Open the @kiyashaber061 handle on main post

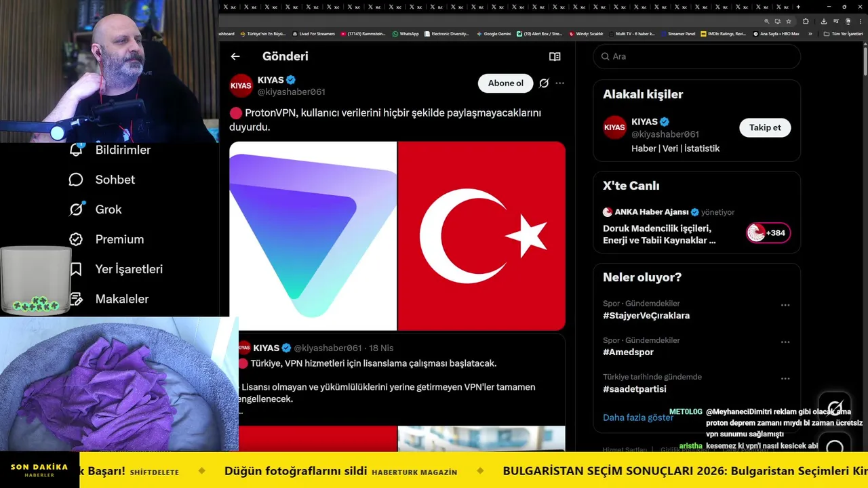click(291, 92)
